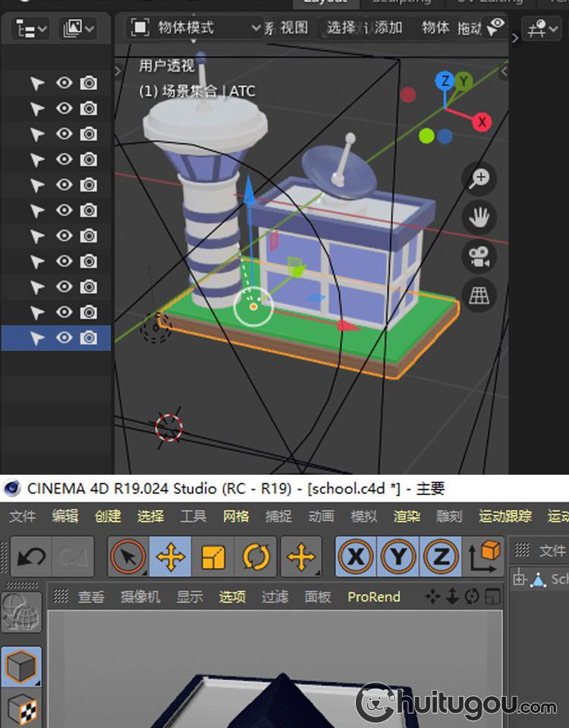Switch to camera view with camera icon

[x=479, y=256]
